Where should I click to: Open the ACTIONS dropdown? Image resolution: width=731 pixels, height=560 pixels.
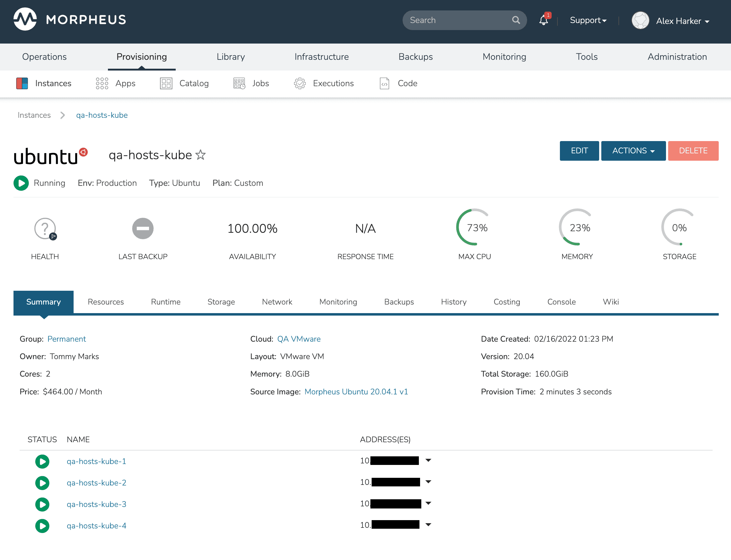(633, 151)
